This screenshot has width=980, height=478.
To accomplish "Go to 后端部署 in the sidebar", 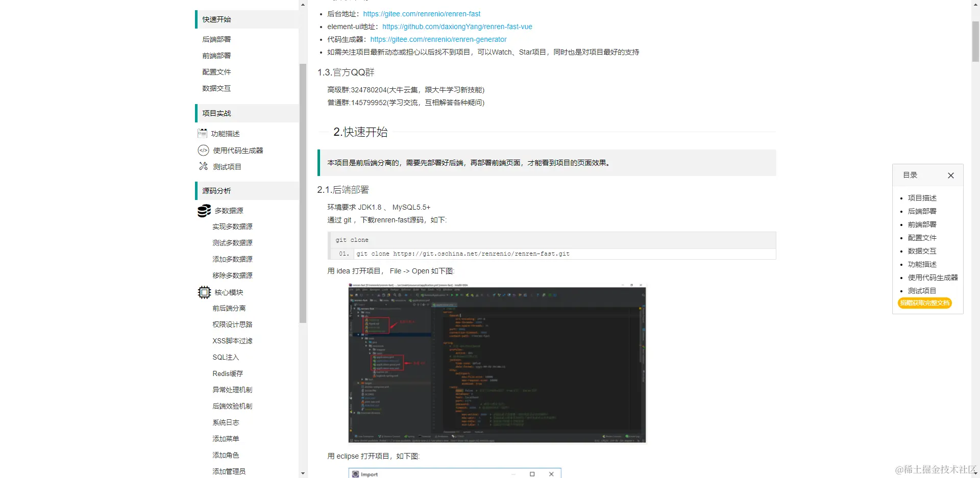I will coord(216,39).
